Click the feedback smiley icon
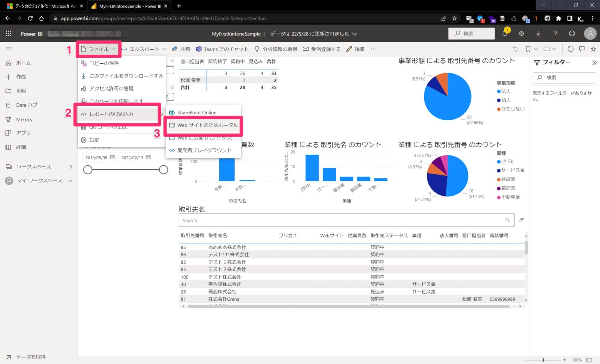 (571, 34)
